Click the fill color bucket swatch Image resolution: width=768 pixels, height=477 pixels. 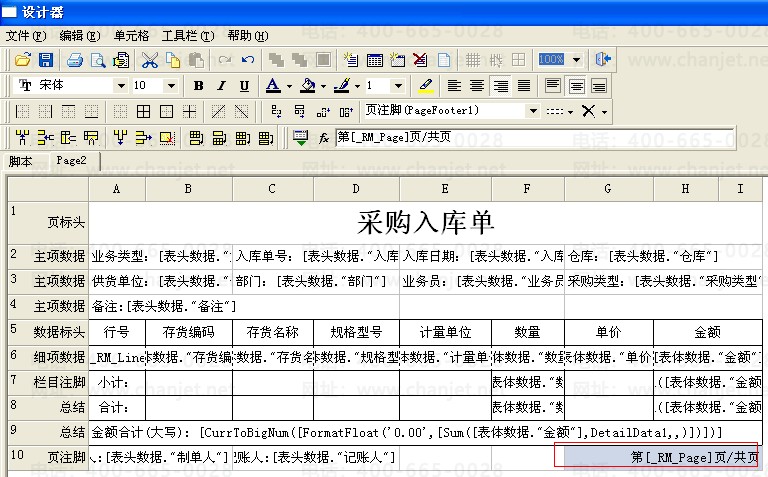(308, 86)
